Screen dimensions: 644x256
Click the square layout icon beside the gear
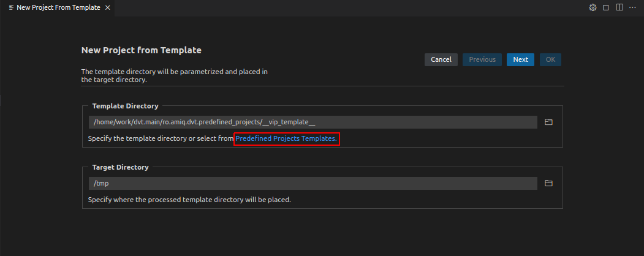pyautogui.click(x=606, y=8)
